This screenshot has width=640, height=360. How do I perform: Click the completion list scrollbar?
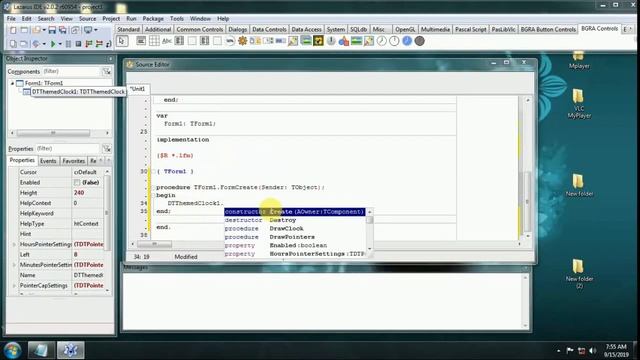coord(370,231)
